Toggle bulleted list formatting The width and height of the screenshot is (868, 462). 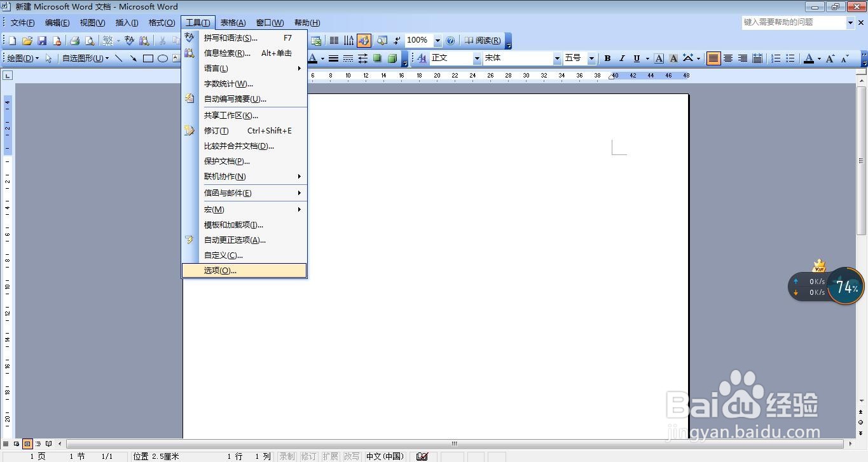[x=790, y=58]
